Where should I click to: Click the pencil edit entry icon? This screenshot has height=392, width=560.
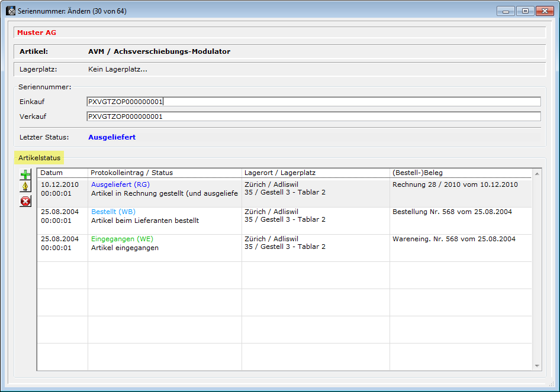(25, 188)
